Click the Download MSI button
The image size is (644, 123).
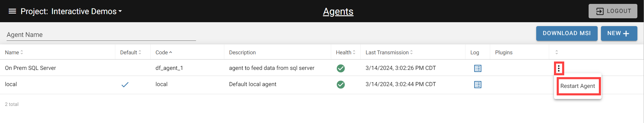click(567, 33)
